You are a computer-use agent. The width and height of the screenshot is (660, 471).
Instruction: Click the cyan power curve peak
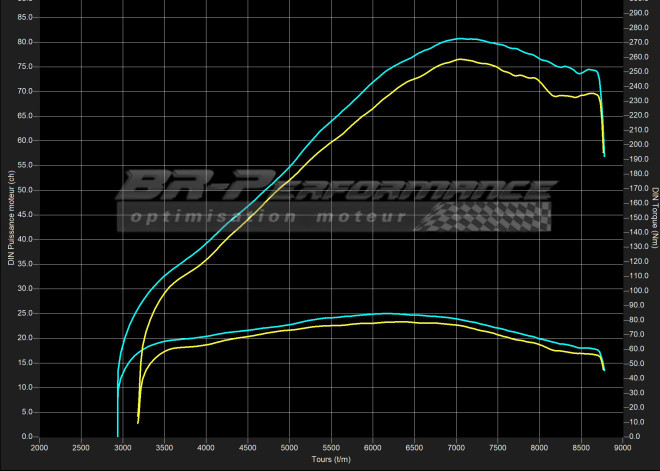tap(460, 39)
